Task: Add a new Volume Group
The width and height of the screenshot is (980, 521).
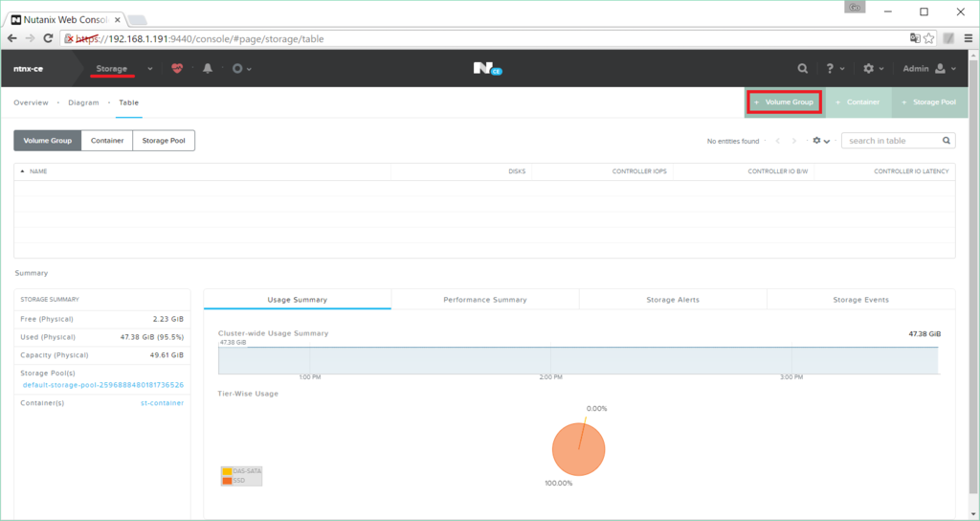Action: (785, 102)
